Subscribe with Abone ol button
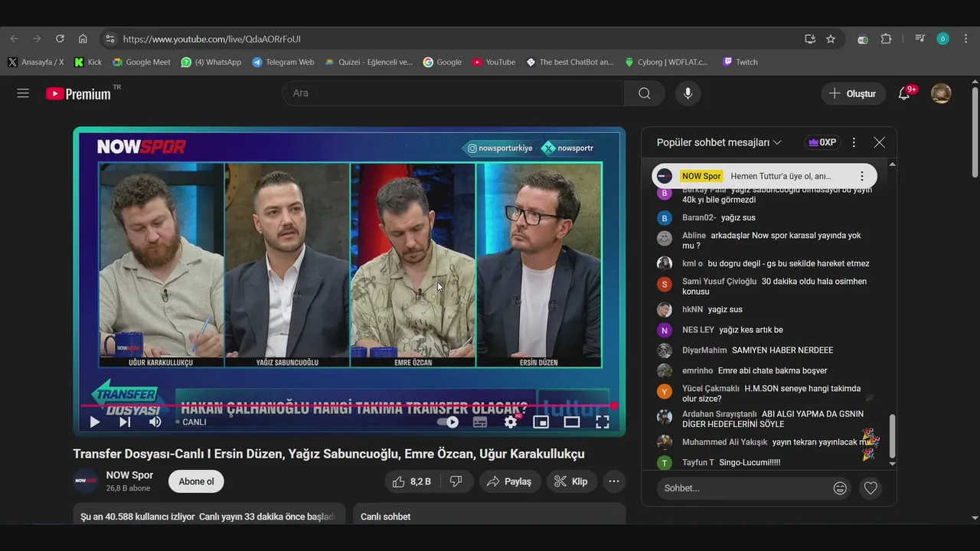980x551 pixels. click(196, 481)
